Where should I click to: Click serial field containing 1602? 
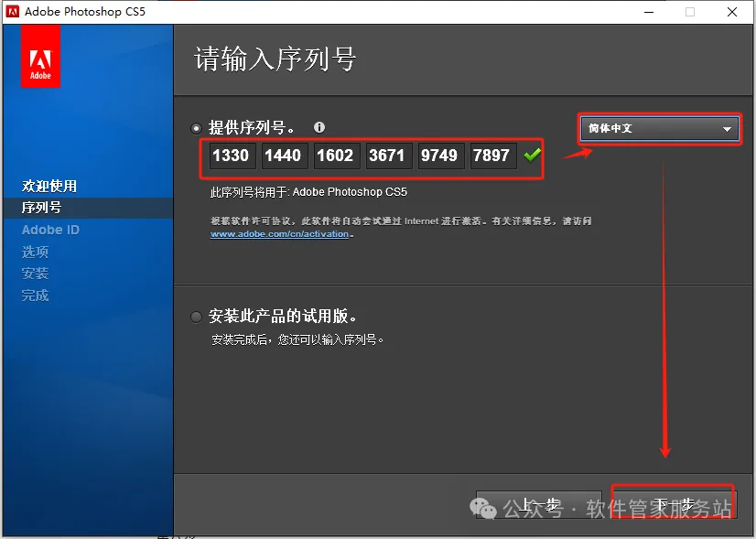pos(337,156)
